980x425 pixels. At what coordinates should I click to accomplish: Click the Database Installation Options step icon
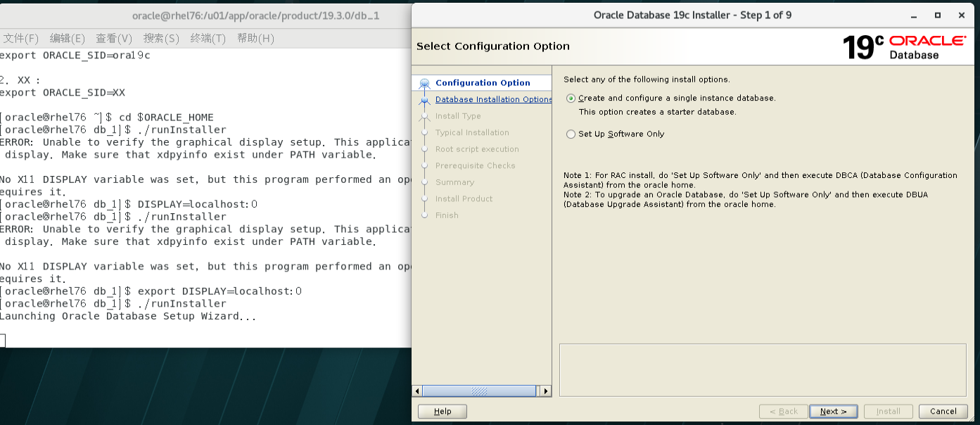tap(424, 100)
